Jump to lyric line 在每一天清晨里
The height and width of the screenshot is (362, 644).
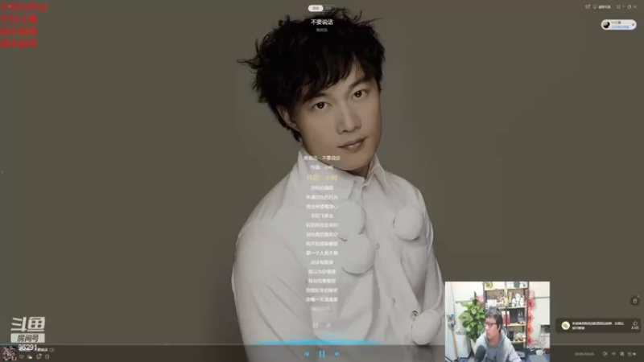point(322,299)
